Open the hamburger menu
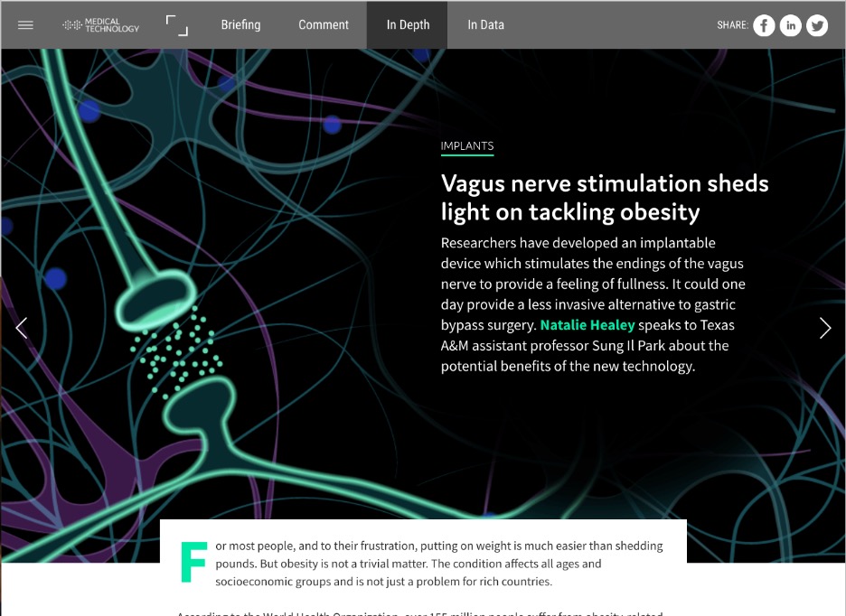 tap(25, 24)
